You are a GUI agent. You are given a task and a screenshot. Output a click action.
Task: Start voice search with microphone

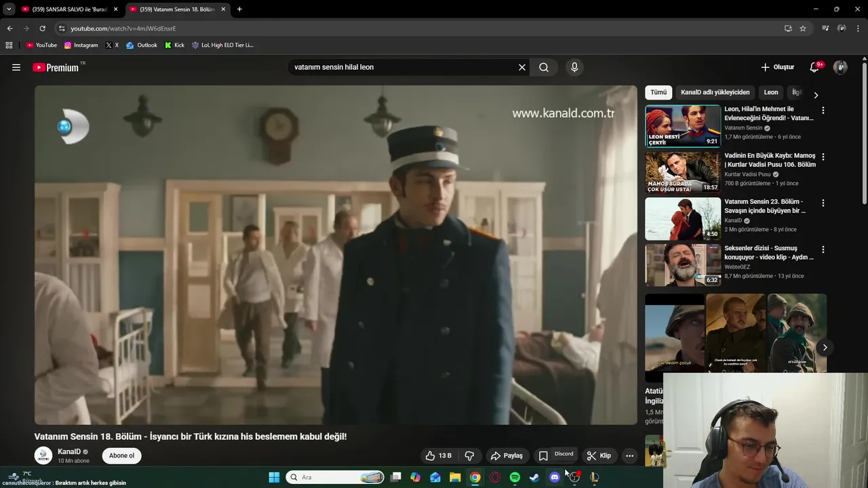574,67
